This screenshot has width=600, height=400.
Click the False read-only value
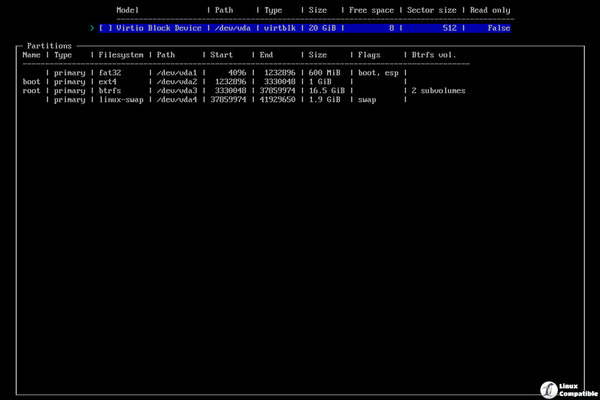point(496,28)
